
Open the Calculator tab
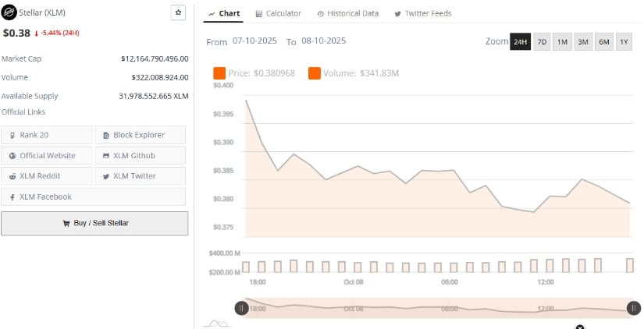[278, 13]
